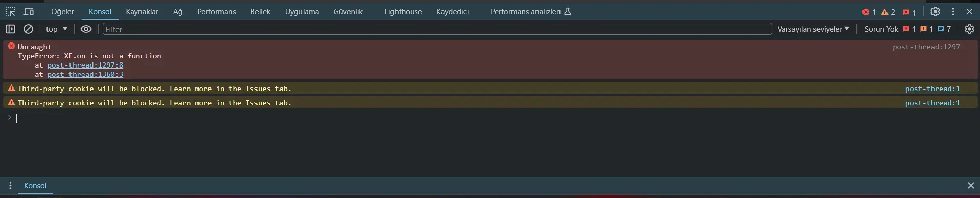Select the Konsol tab in top bar
Viewport: 980px width, 198px height.
(x=100, y=11)
